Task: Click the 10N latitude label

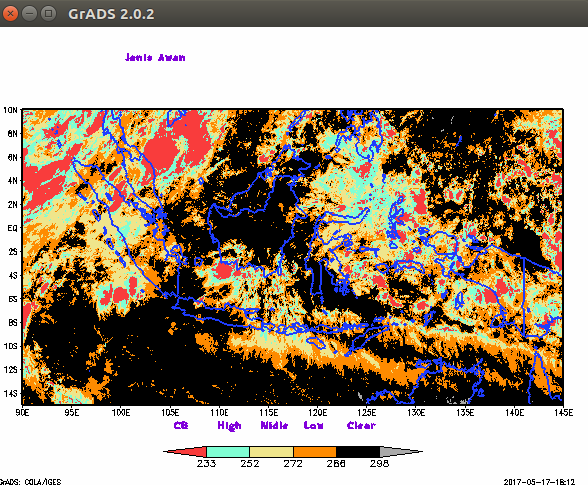Action: pyautogui.click(x=10, y=110)
